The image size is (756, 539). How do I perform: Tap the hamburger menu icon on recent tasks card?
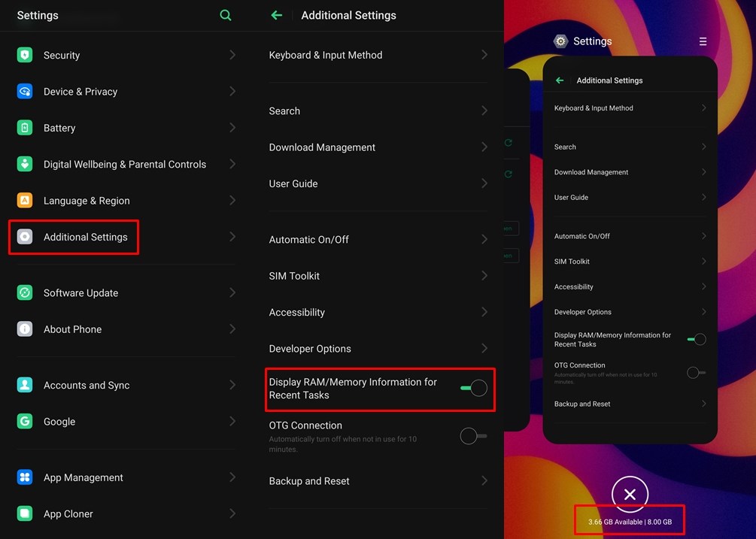(703, 41)
